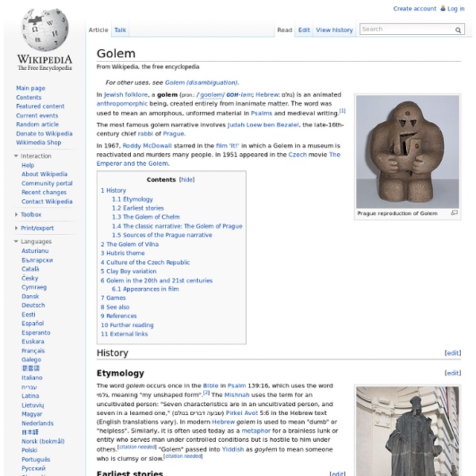Go to Main page in the sidebar

[31, 88]
